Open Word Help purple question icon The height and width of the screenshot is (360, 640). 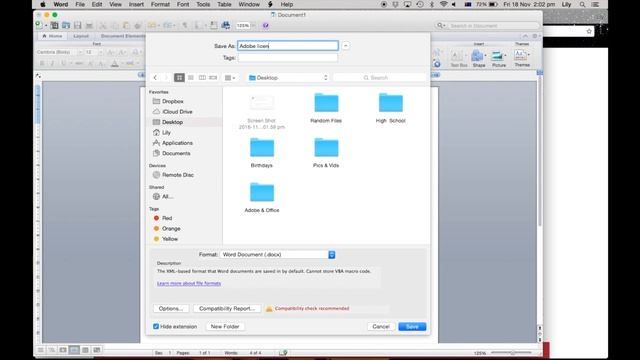266,25
